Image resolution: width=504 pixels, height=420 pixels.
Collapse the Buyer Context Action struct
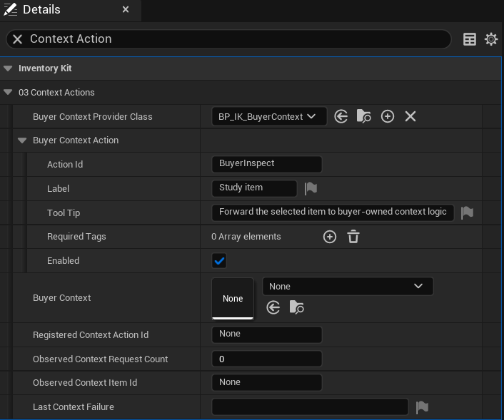click(22, 140)
